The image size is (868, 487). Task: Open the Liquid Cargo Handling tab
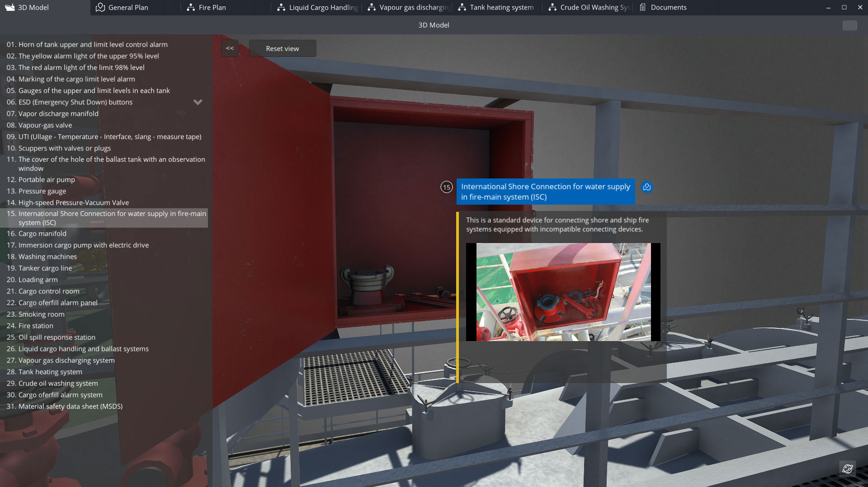point(323,7)
